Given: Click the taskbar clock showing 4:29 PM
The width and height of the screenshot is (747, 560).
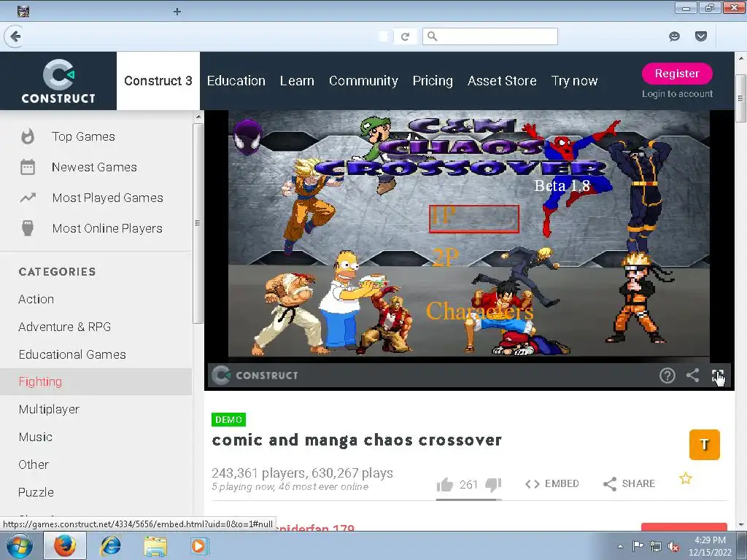Looking at the screenshot, I should (710, 546).
